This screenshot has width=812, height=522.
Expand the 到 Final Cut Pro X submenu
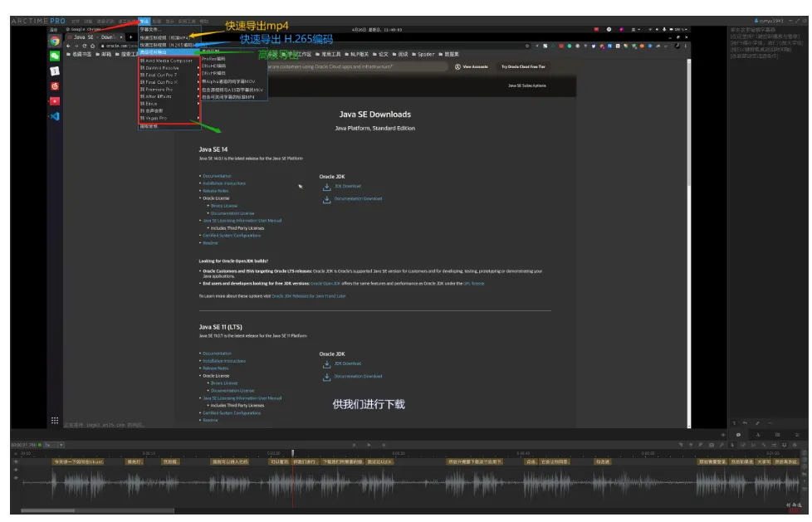pos(169,82)
